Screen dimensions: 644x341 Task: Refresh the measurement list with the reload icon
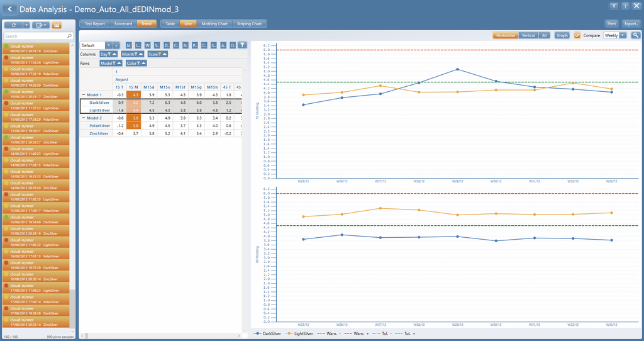point(14,25)
